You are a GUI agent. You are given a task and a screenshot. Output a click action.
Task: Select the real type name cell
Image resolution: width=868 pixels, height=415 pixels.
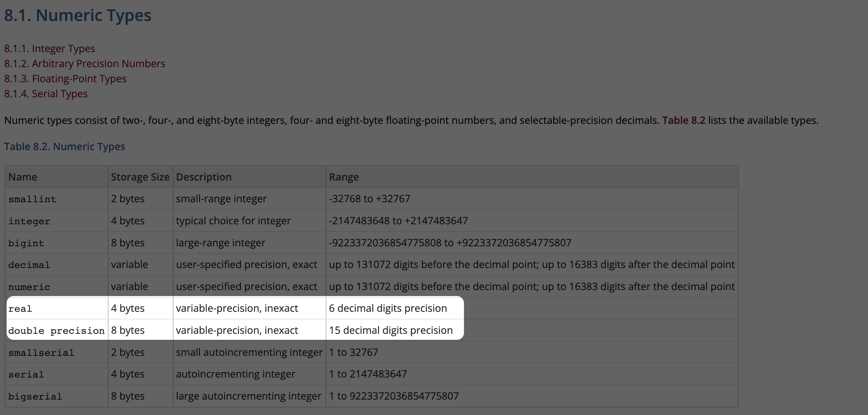pyautogui.click(x=57, y=308)
